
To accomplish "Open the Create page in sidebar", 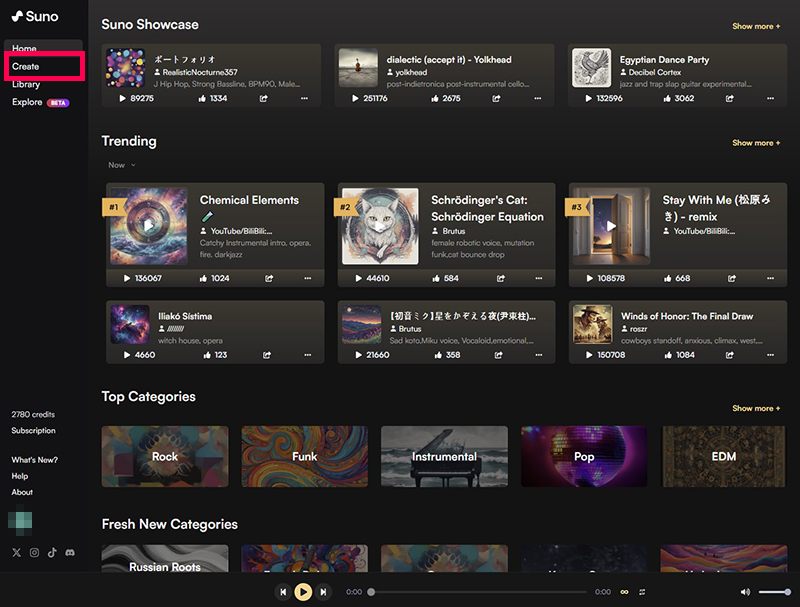I will tap(26, 66).
